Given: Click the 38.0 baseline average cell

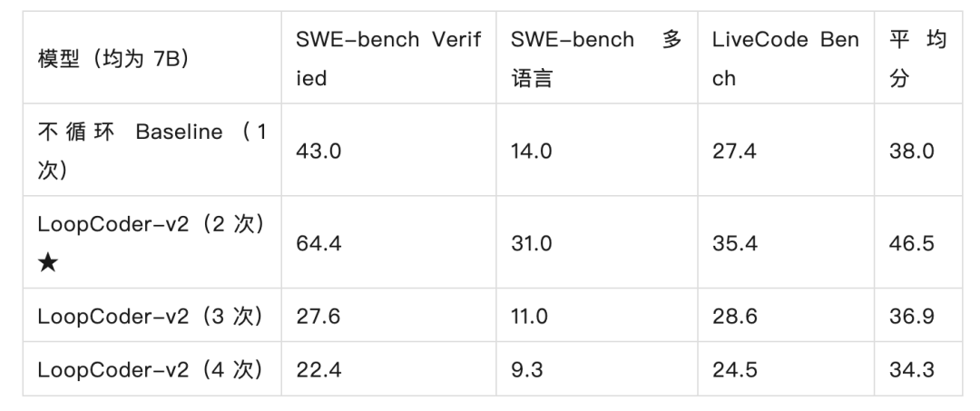Looking at the screenshot, I should coord(912,151).
